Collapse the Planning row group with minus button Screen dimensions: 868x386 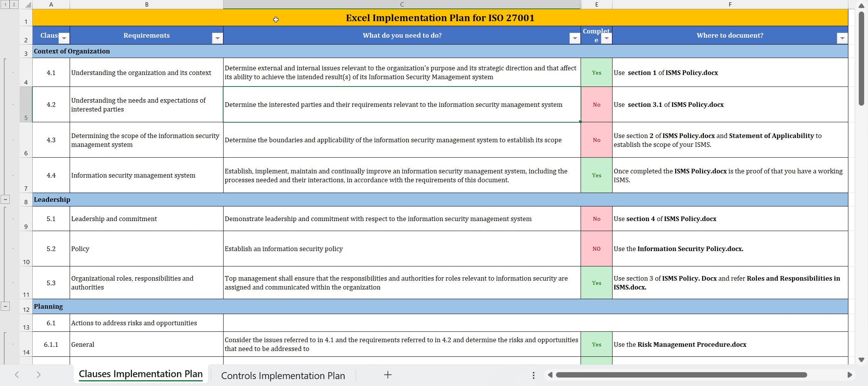click(5, 306)
